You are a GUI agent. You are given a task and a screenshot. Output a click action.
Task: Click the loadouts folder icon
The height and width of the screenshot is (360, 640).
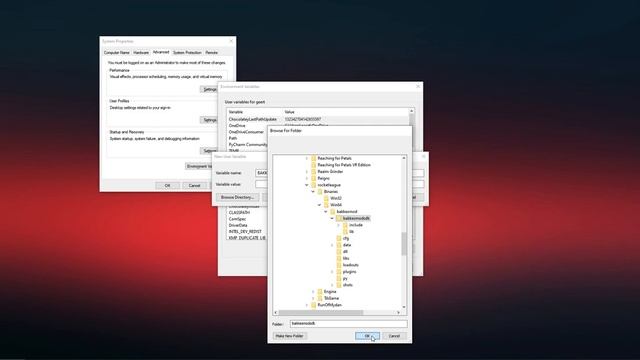[x=339, y=265]
